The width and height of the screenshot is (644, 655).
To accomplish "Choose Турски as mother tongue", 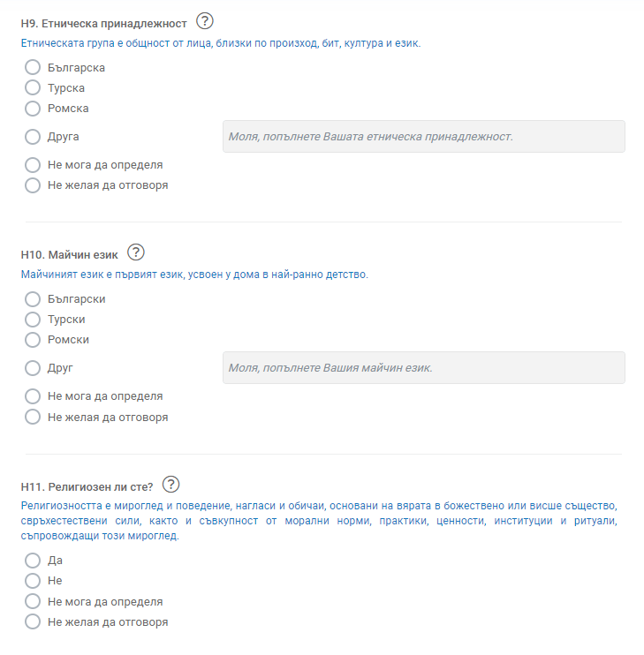I will click(33, 320).
